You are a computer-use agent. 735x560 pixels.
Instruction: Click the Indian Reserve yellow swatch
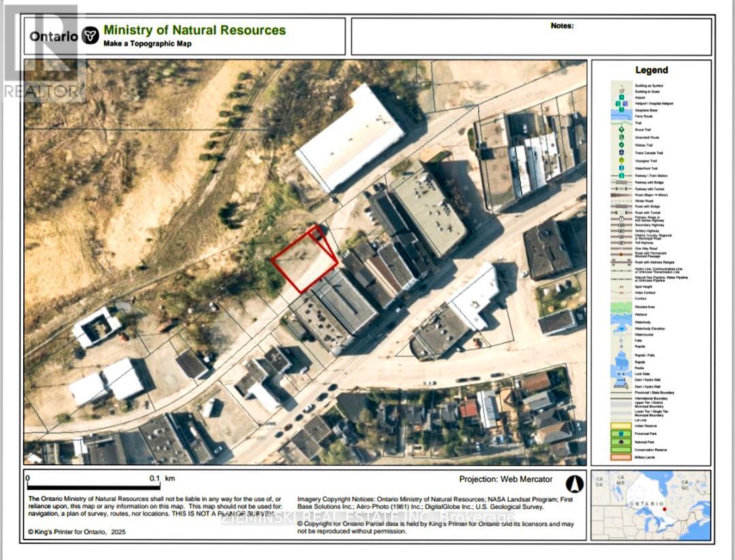coord(621,426)
